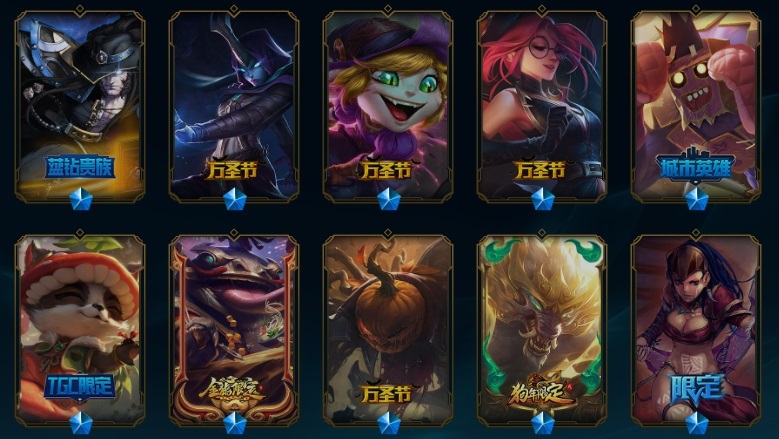Select the 蓝钻贵族 skin card
This screenshot has height=439, width=779.
80,106
